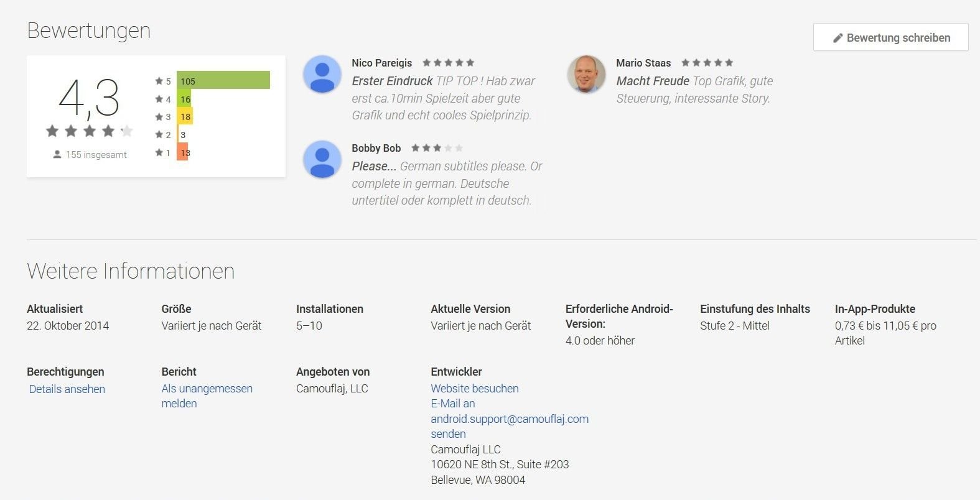
Task: Open Nico Pareigis reviewer name
Action: (381, 63)
